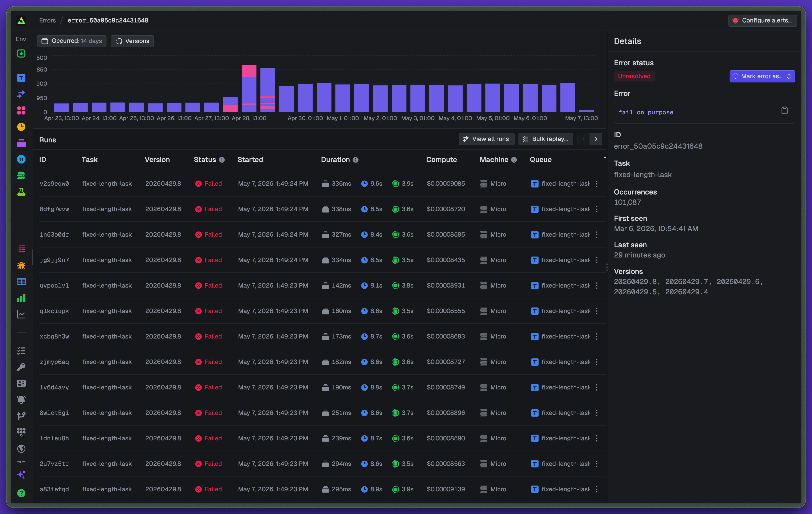Click the Started column header
The width and height of the screenshot is (812, 514).
250,160
